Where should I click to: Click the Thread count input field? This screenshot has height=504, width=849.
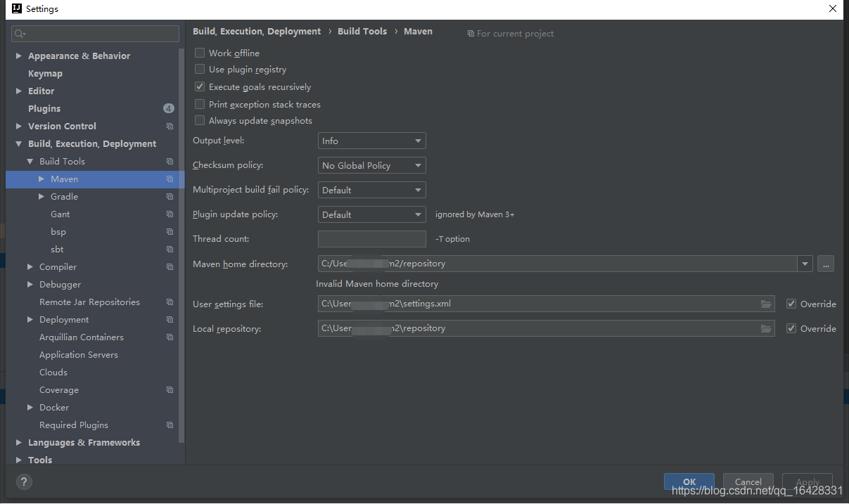[x=371, y=239]
